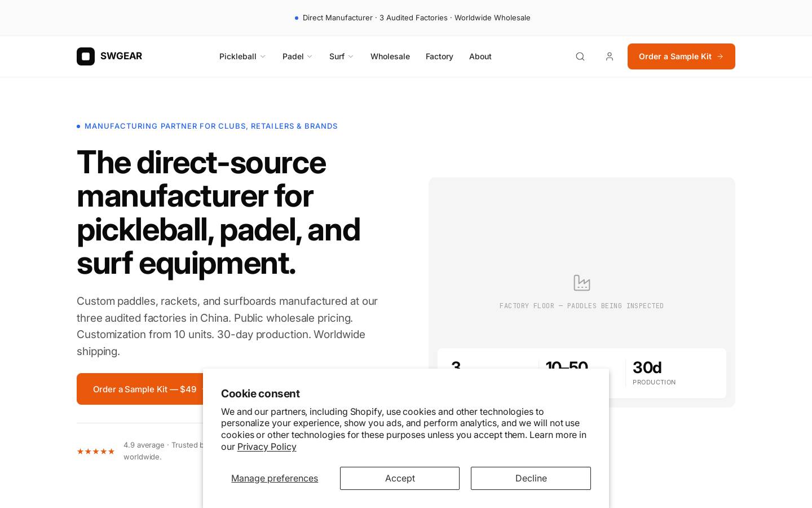The height and width of the screenshot is (508, 812).
Task: Click the '10–50' stat value
Action: [567, 365]
